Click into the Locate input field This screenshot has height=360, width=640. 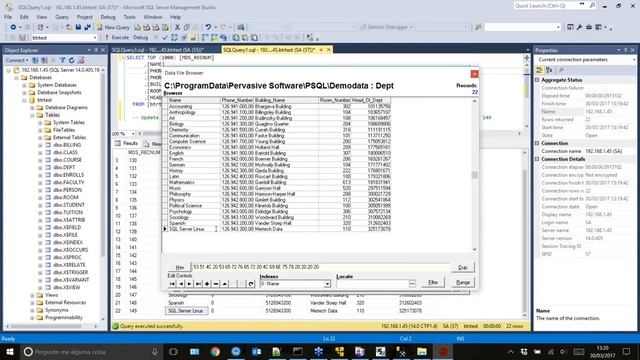pos(372,284)
